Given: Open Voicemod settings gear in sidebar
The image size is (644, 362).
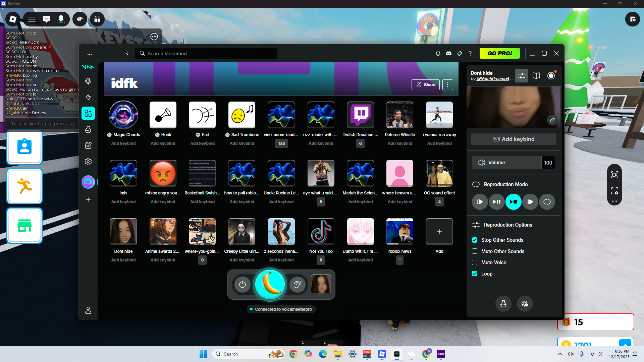Looking at the screenshot, I should pyautogui.click(x=88, y=162).
